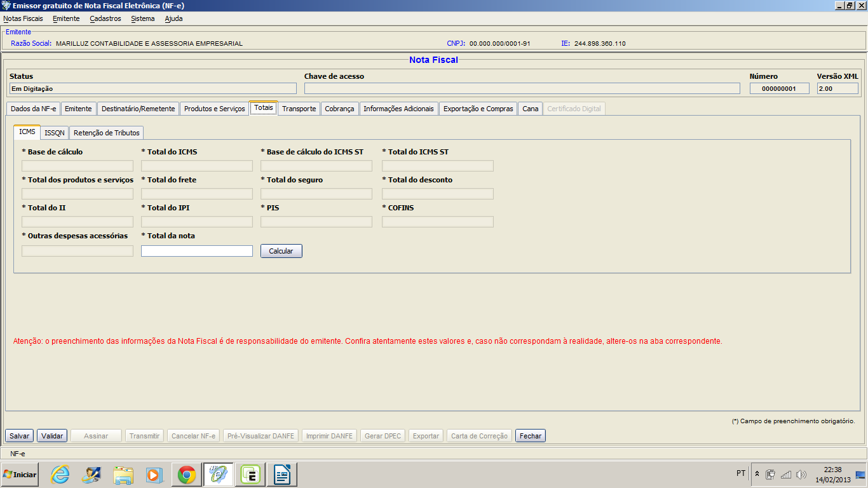The width and height of the screenshot is (868, 488).
Task: Open the Notas Fiscais menu
Action: tap(24, 18)
